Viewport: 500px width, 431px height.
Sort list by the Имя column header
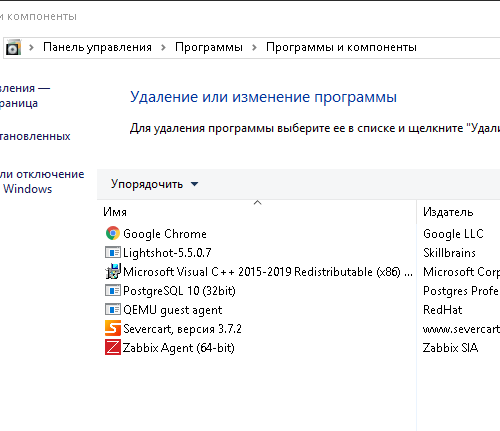pyautogui.click(x=115, y=212)
